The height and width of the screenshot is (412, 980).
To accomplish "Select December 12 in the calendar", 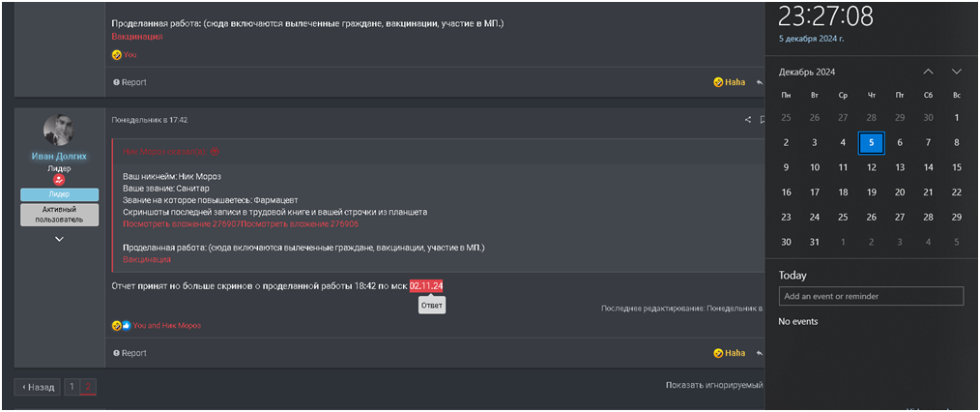I will [x=871, y=167].
